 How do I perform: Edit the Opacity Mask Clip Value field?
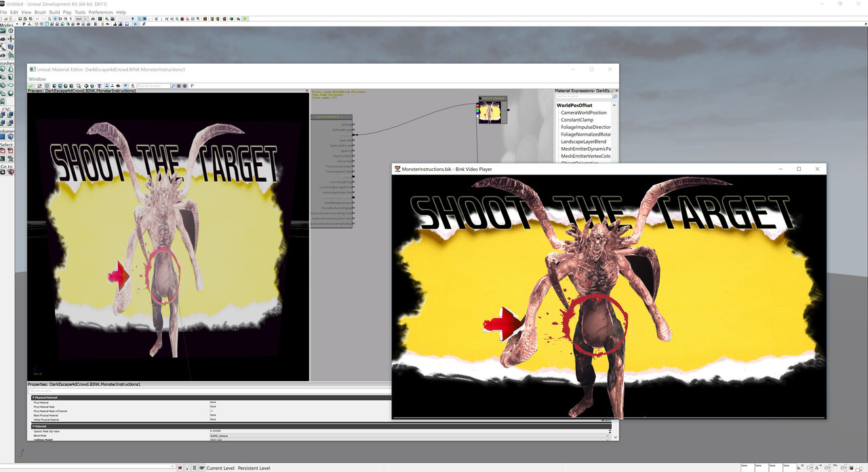click(408, 431)
